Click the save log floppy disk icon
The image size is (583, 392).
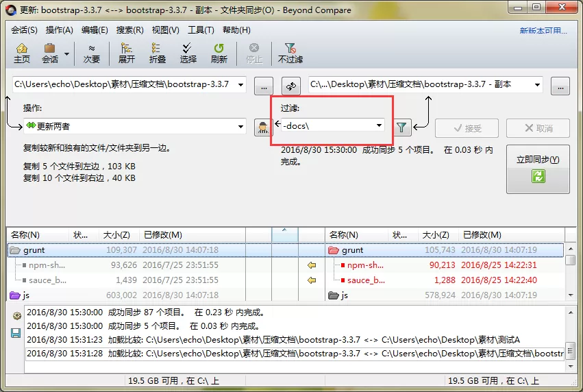[16, 333]
